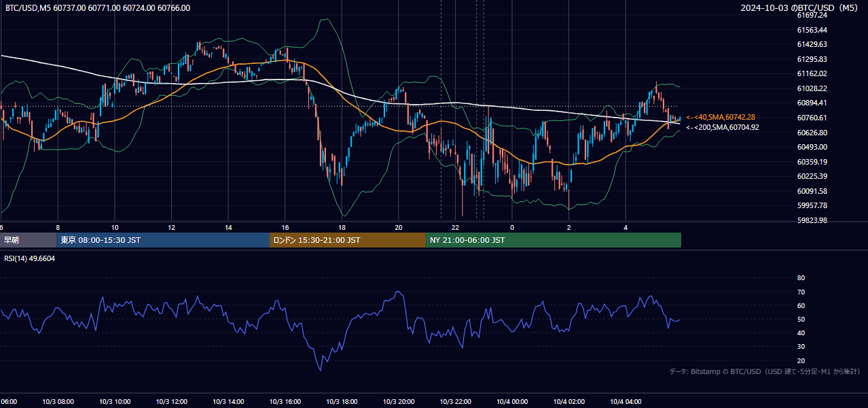868x408 pixels.
Task: Click the 10/3 16:00 time label
Action: tap(285, 402)
